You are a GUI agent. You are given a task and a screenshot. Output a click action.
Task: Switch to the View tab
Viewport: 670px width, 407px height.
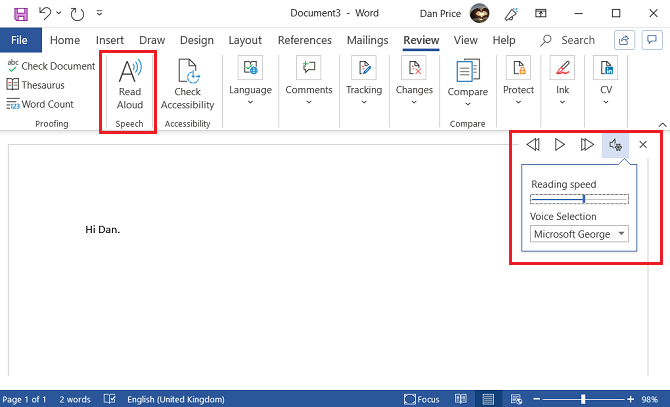465,40
